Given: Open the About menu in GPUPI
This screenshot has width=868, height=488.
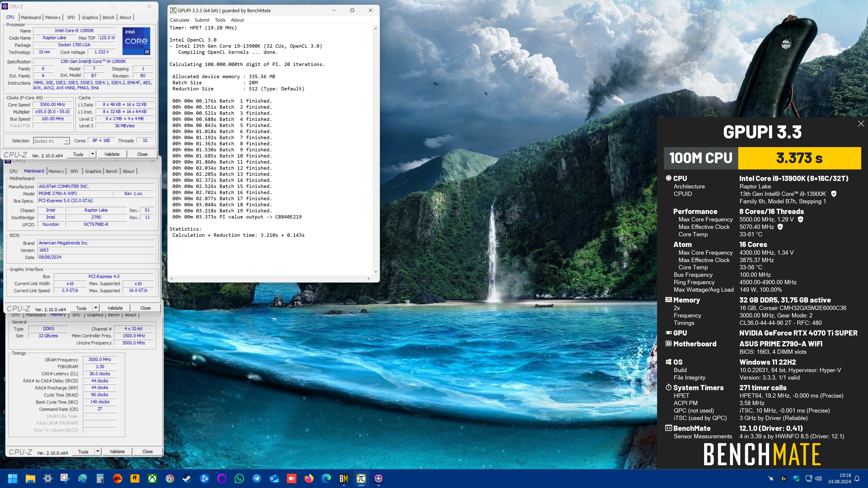Looking at the screenshot, I should pyautogui.click(x=237, y=20).
